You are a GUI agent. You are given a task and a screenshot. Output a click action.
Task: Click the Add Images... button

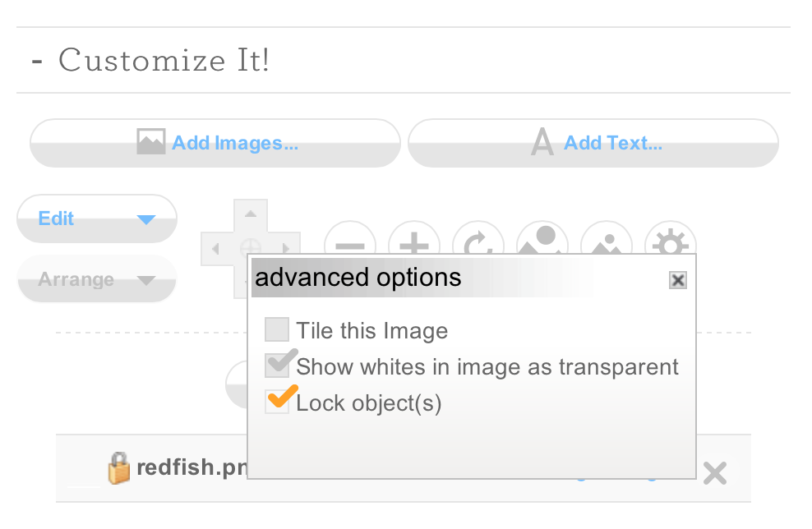(215, 143)
